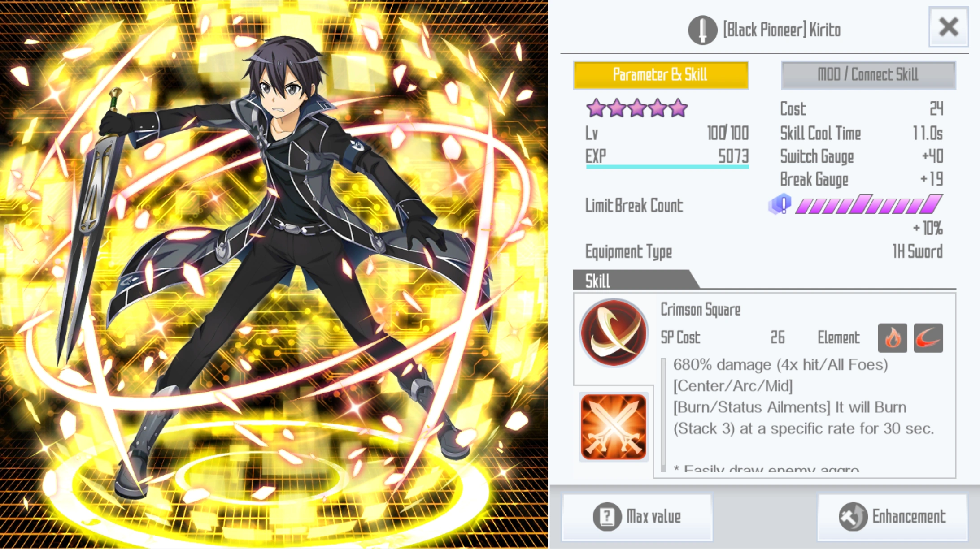Open the Max value button
The image size is (980, 549).
pos(637,517)
